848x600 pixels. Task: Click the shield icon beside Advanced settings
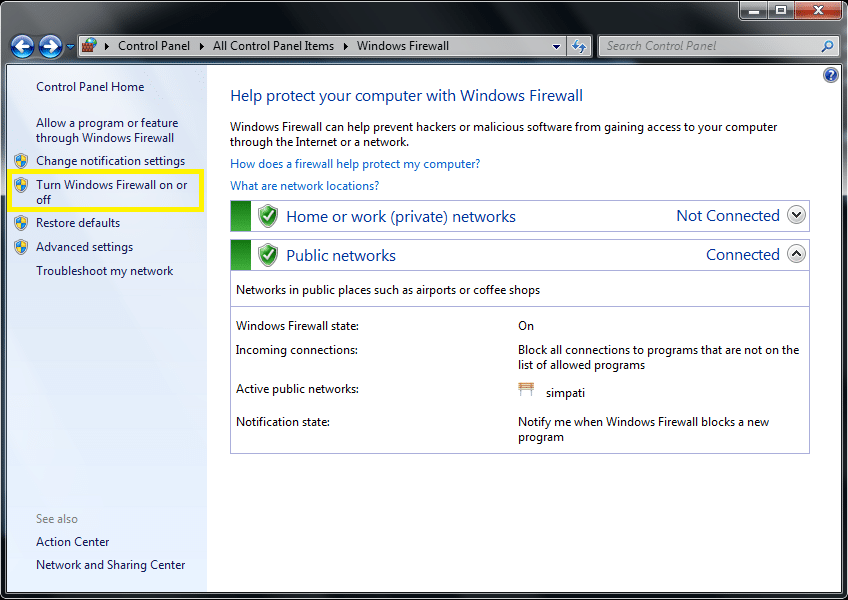[x=21, y=247]
